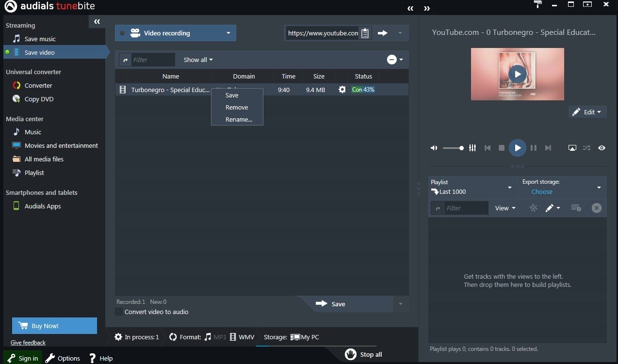
Task: Toggle Convert video to audio checkbox
Action: tap(119, 312)
